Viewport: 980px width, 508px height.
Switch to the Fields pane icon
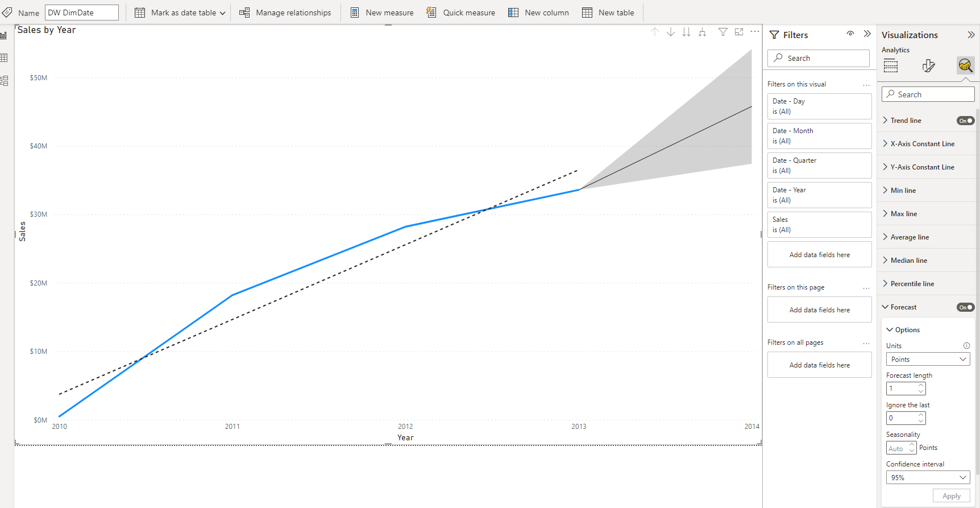coord(891,66)
